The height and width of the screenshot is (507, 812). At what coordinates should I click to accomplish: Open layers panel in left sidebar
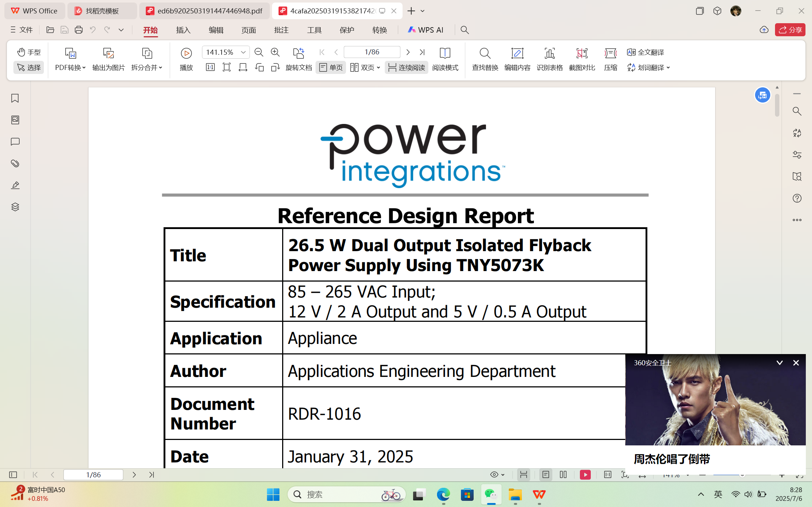coord(15,207)
